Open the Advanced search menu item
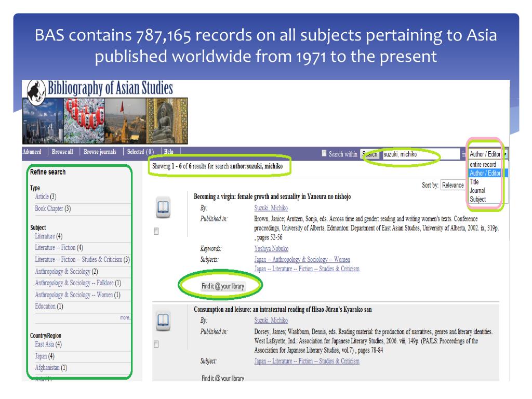Screen dimensions: 532x399 click(x=32, y=152)
